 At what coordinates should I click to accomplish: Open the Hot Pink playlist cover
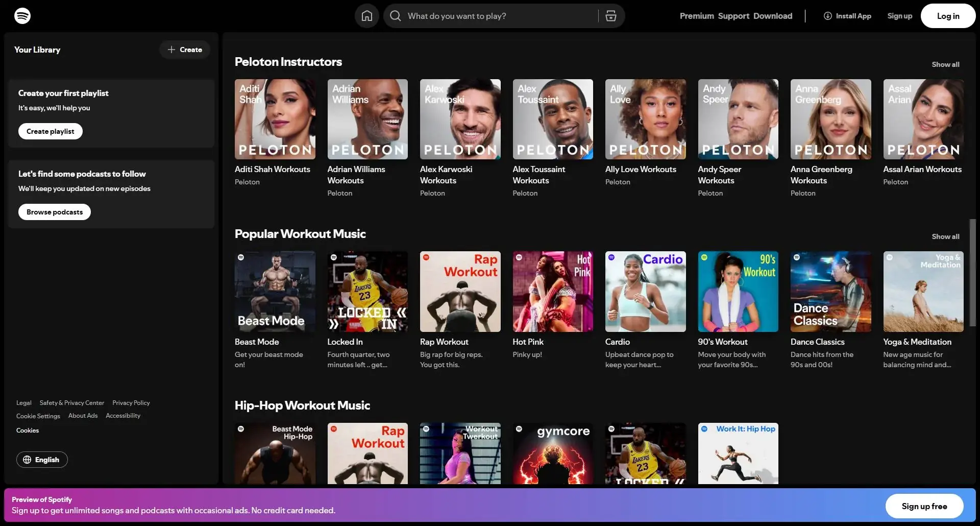tap(553, 292)
